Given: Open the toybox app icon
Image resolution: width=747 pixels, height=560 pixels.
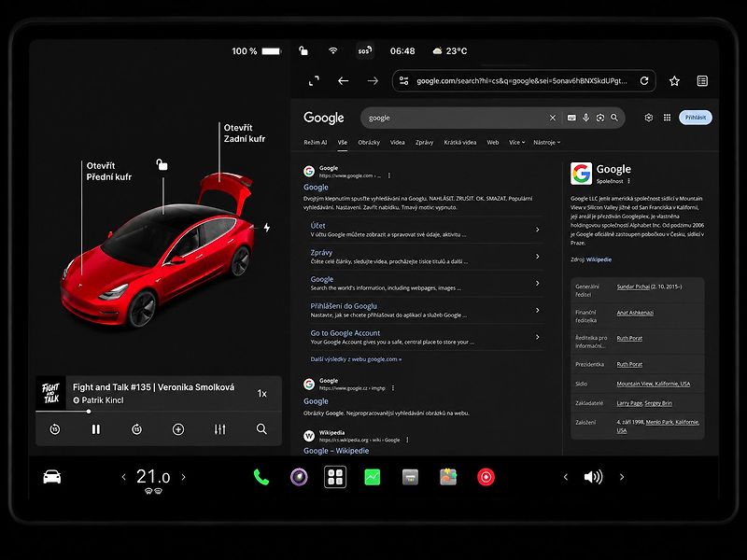Looking at the screenshot, I should click(448, 477).
